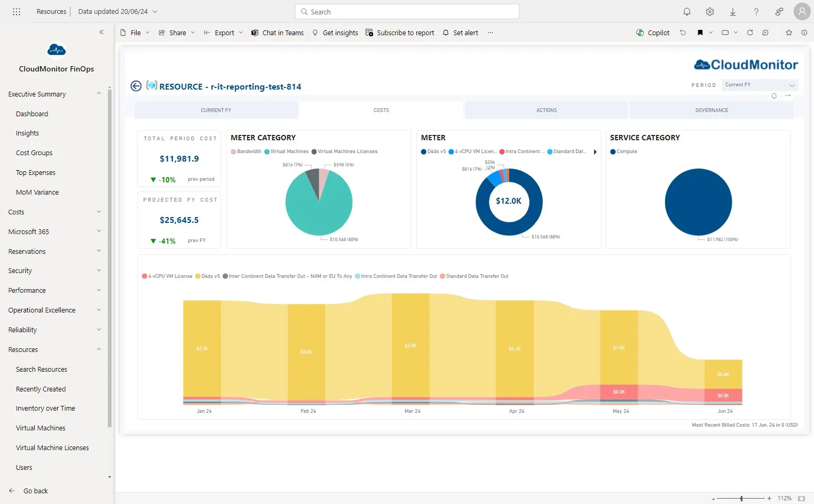Open the app launcher waffle icon
814x504 pixels.
[17, 11]
